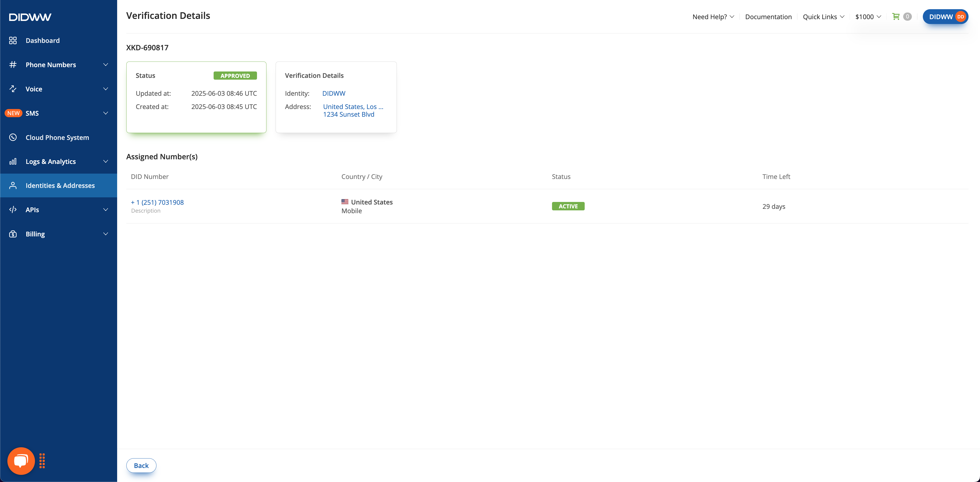Expand the APIs menu chevron
The width and height of the screenshot is (980, 482).
tap(106, 210)
